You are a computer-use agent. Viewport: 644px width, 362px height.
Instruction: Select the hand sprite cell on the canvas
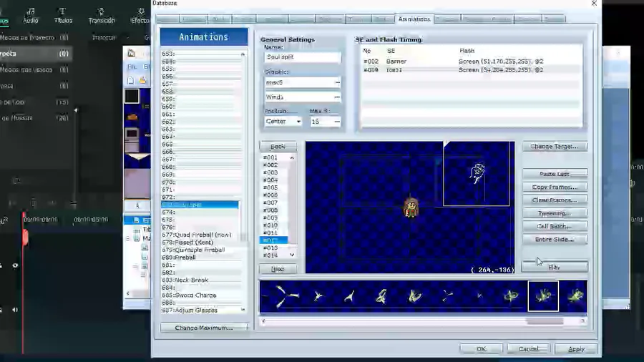477,173
